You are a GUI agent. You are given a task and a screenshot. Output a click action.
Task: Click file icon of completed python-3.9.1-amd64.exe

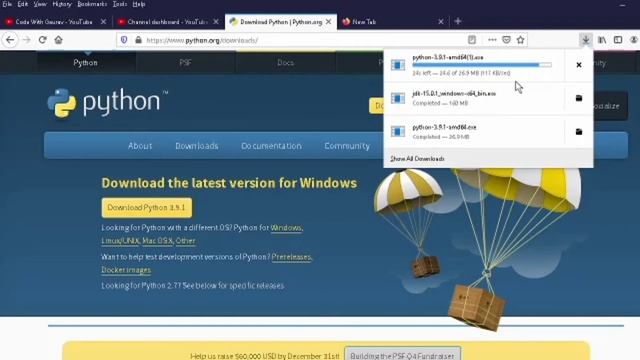(x=398, y=132)
